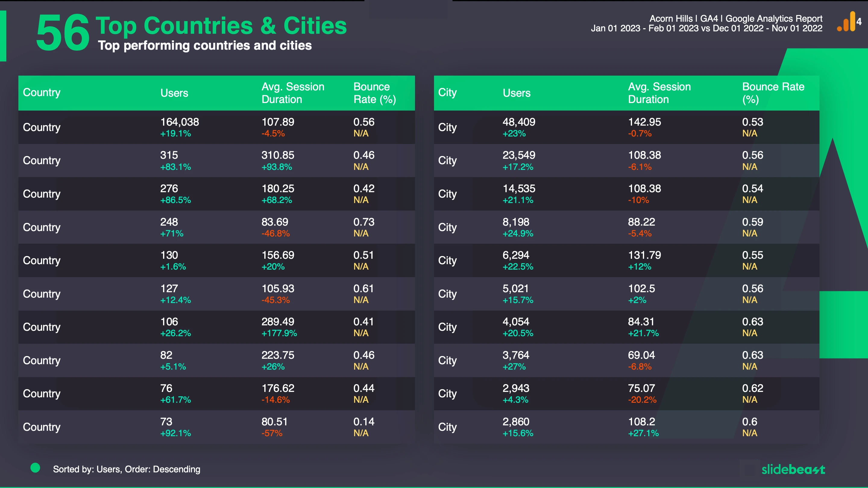Click the +19.1% users change
The height and width of the screenshot is (488, 868).
point(175,134)
